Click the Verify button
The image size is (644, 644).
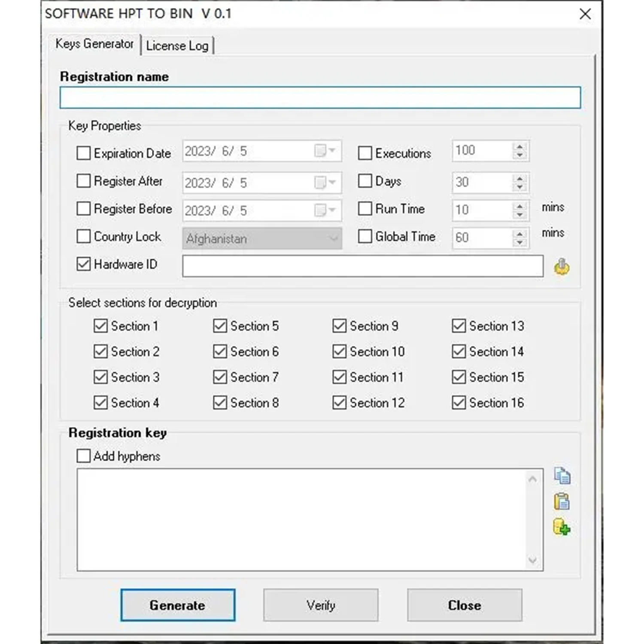321,605
